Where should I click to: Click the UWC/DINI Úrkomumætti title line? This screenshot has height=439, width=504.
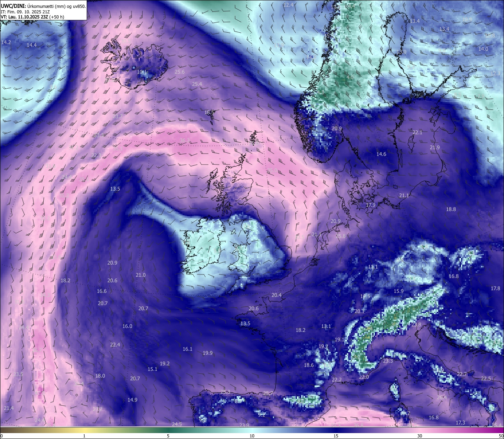pos(43,6)
